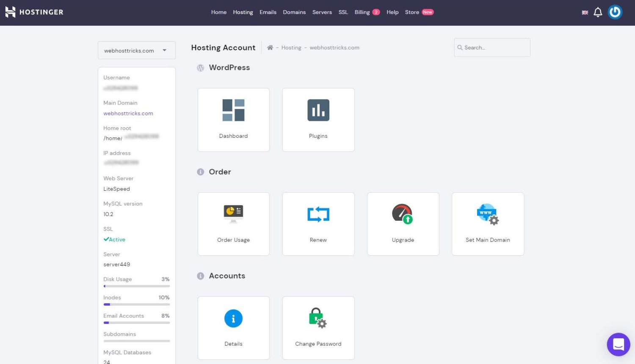The height and width of the screenshot is (364, 635).
Task: Click the Hosting breadcrumb link
Action: pos(291,48)
